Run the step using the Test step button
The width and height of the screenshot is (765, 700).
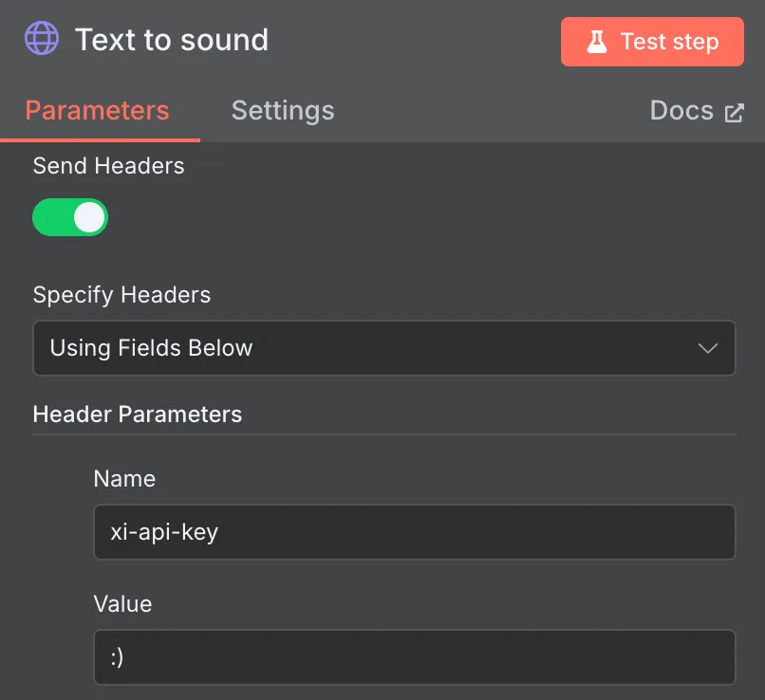coord(652,41)
